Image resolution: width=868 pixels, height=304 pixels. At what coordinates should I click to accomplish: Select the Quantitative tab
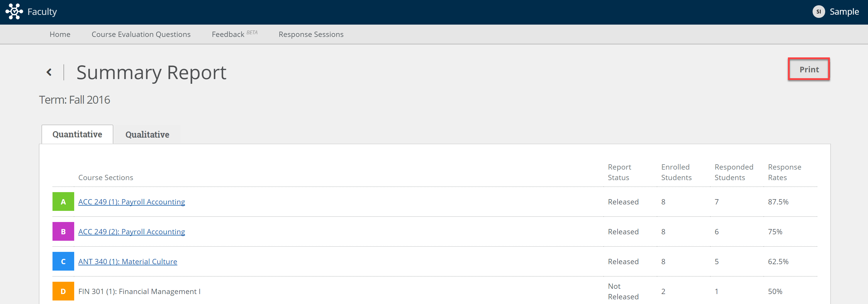pyautogui.click(x=77, y=134)
